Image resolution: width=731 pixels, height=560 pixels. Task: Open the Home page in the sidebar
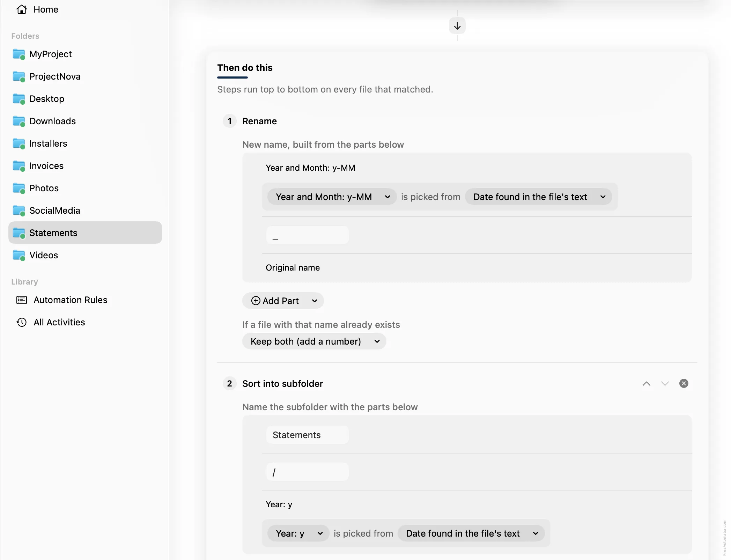[37, 9]
